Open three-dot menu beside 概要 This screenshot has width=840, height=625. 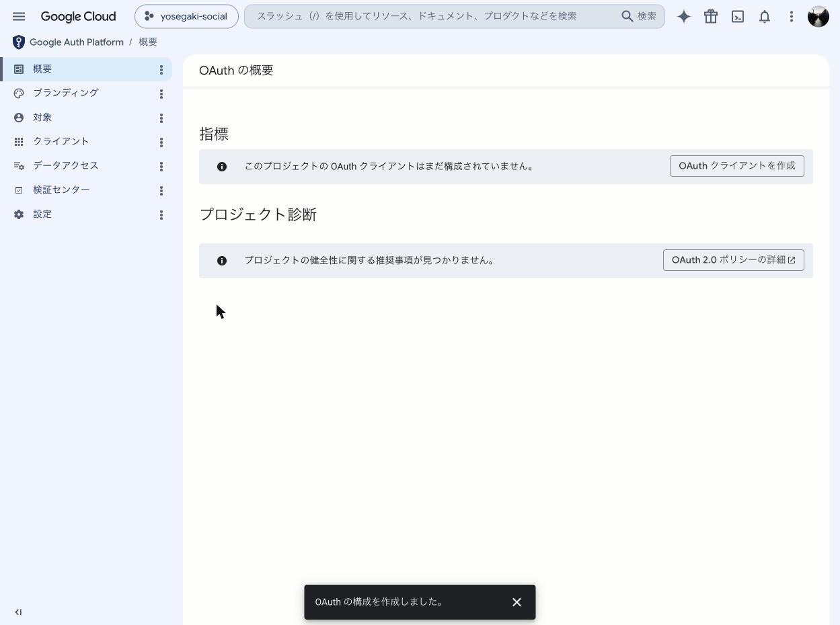point(161,70)
